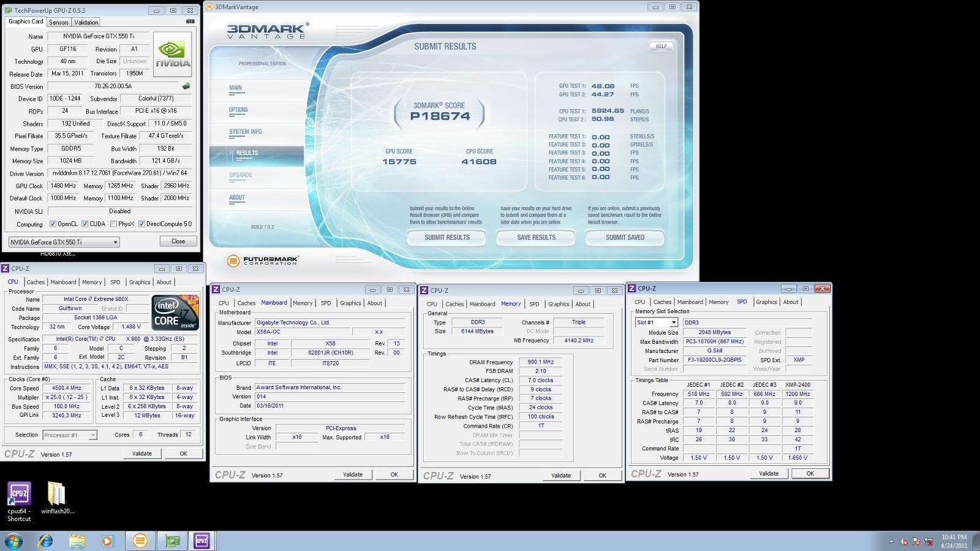Switch to the Sensors tab in GPU-Z
The height and width of the screenshot is (551, 980).
pyautogui.click(x=59, y=22)
